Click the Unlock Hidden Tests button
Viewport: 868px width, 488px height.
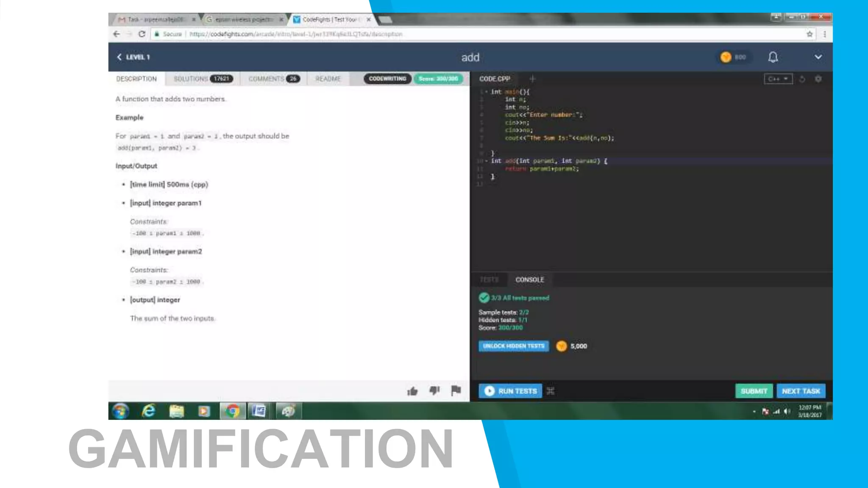513,346
